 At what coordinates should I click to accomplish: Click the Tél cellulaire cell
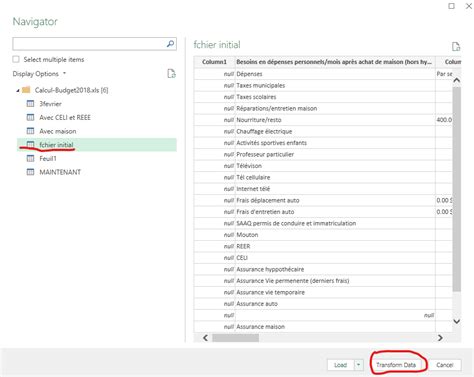click(x=335, y=177)
